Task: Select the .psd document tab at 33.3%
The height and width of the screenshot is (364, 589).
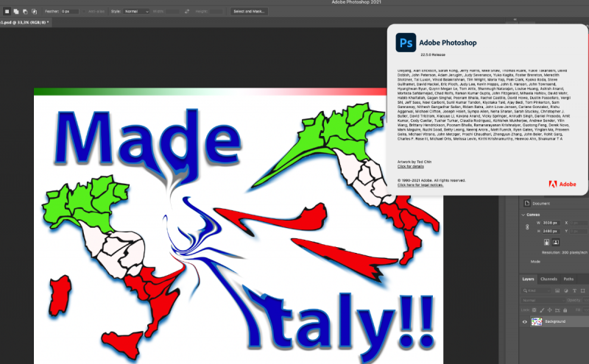Action: pyautogui.click(x=25, y=23)
